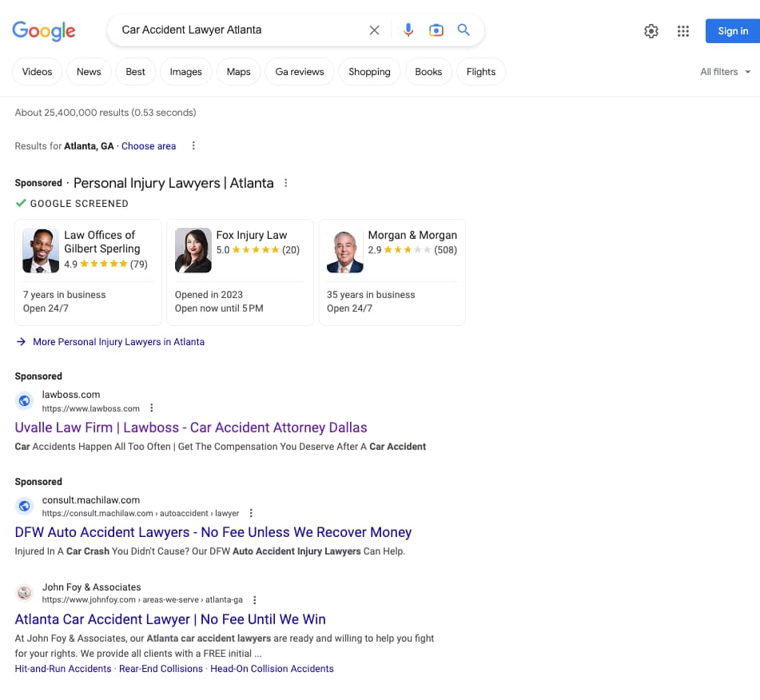
Task: Click '35 years in business' text
Action: [371, 295]
